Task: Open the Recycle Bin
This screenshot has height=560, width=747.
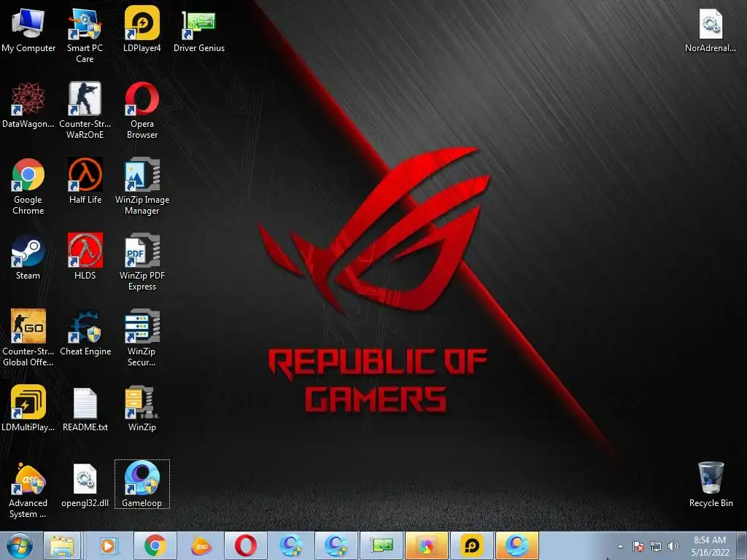Action: tap(711, 484)
